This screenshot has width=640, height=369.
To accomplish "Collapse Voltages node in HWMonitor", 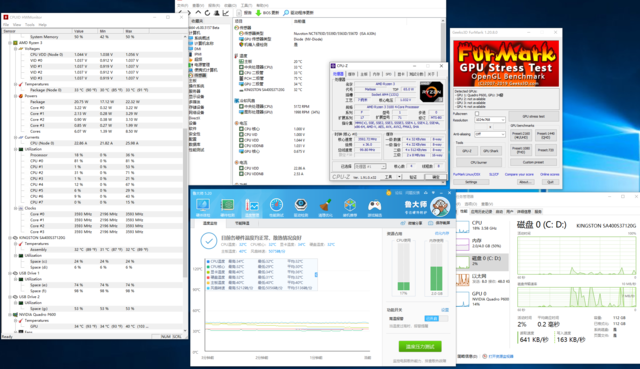I will pos(16,49).
